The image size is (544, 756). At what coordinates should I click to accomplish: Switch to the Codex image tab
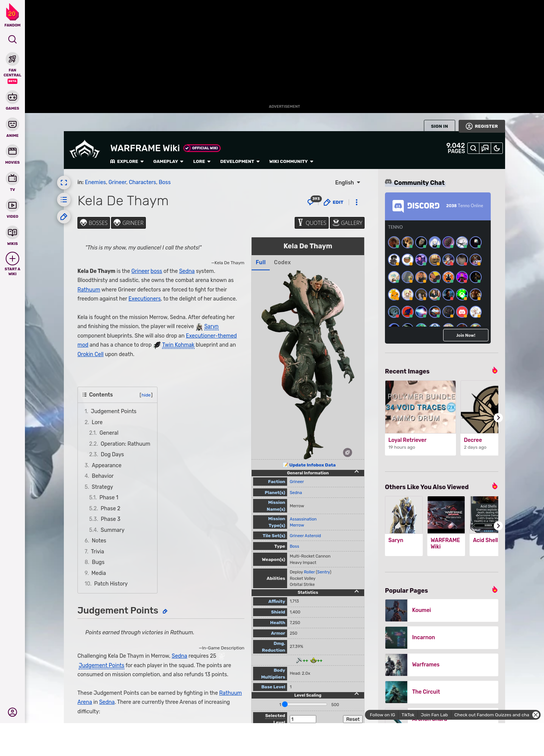point(282,262)
